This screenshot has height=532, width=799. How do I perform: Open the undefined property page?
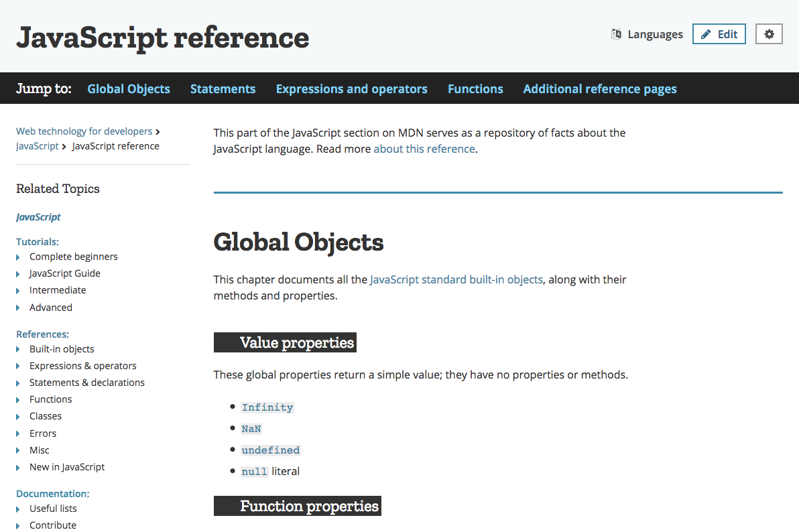271,450
